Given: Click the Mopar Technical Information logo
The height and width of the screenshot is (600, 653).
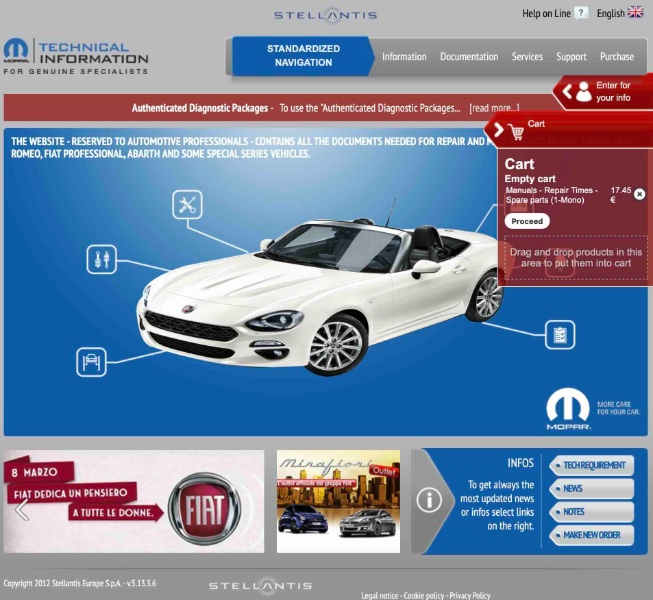Looking at the screenshot, I should [x=76, y=56].
